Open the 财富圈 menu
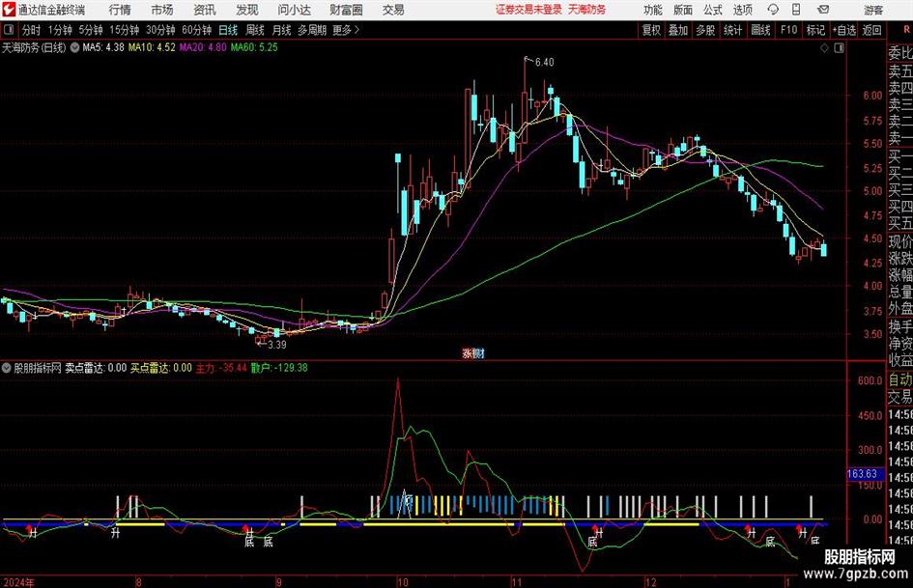This screenshot has width=913, height=588. coord(346,10)
